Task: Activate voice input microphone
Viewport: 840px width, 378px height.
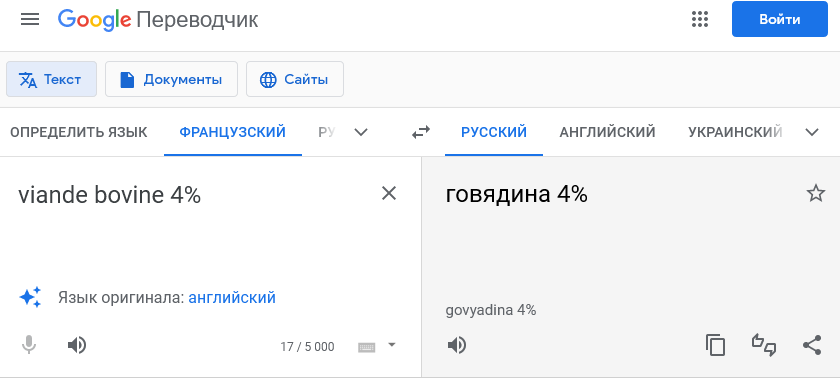Action: pos(29,345)
